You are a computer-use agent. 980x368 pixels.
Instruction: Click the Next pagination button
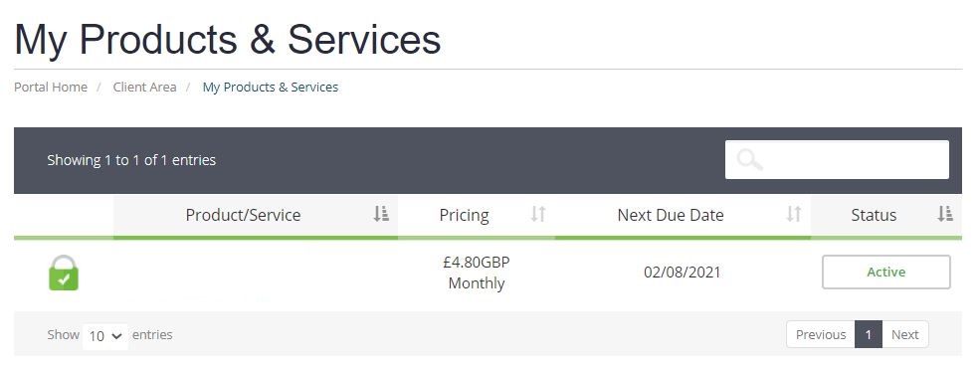[905, 334]
